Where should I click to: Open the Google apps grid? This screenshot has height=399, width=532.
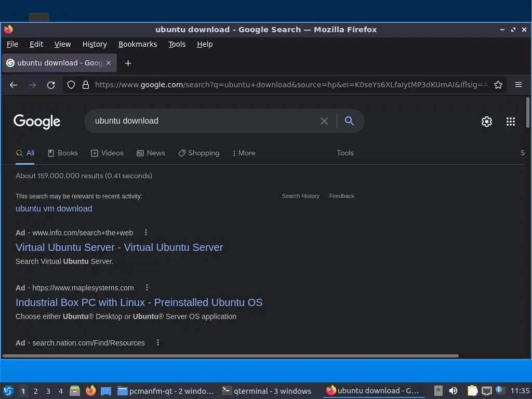coord(510,122)
